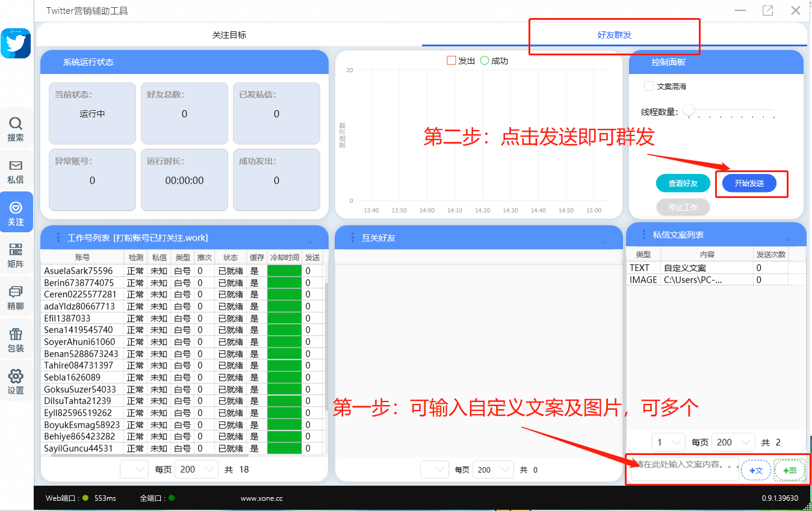
Task: Click the Twitter bird logo icon
Action: [x=16, y=43]
